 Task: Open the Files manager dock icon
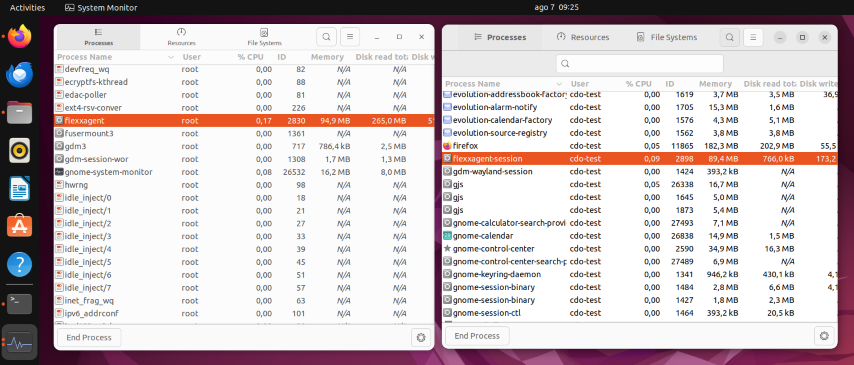click(x=20, y=112)
